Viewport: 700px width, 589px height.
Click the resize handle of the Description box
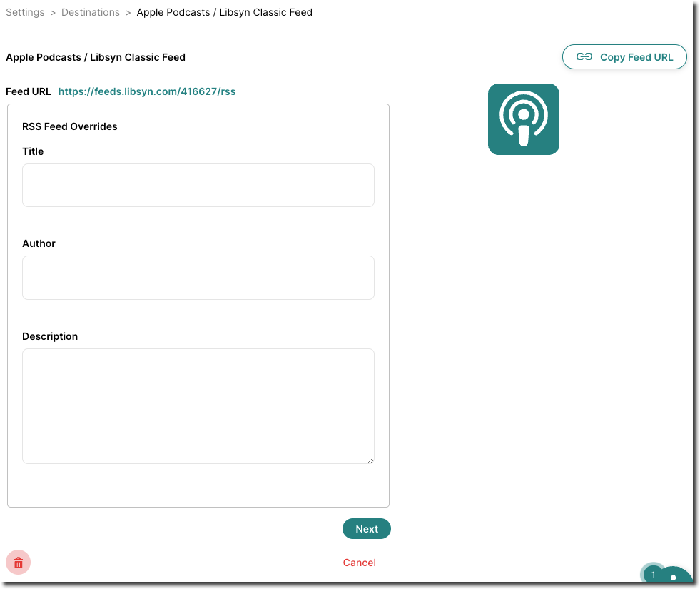tap(370, 460)
